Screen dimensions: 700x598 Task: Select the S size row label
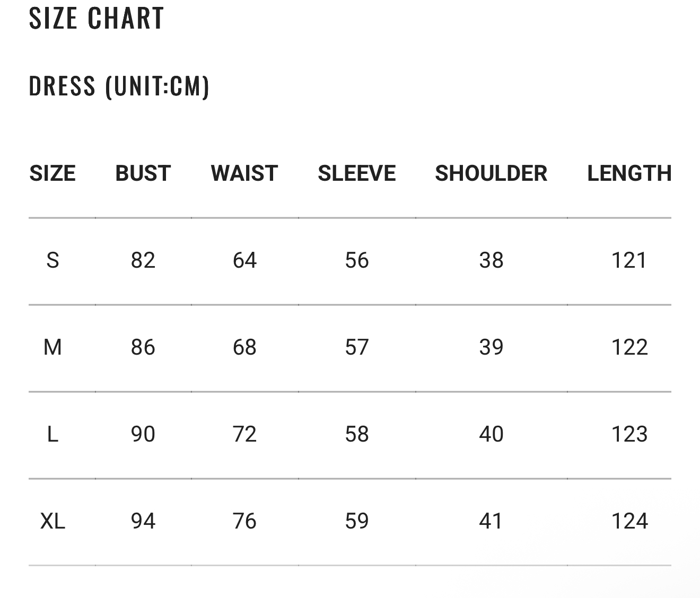(52, 260)
